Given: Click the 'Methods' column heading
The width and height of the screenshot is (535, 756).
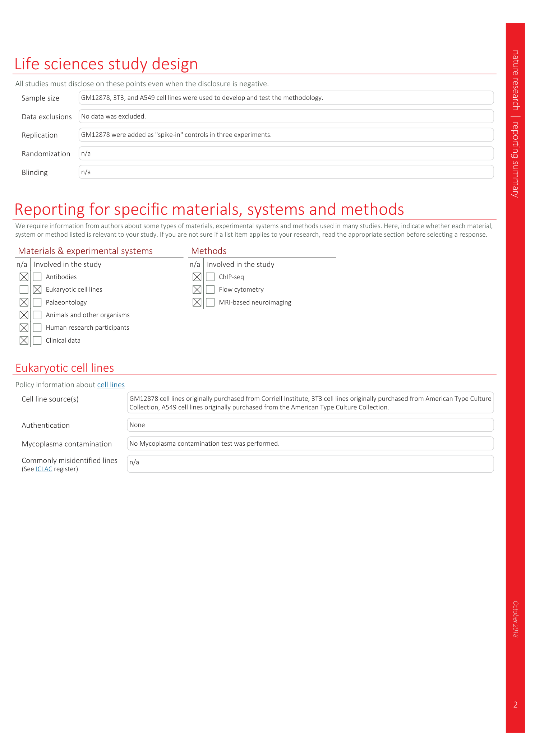Looking at the screenshot, I should 209,251.
